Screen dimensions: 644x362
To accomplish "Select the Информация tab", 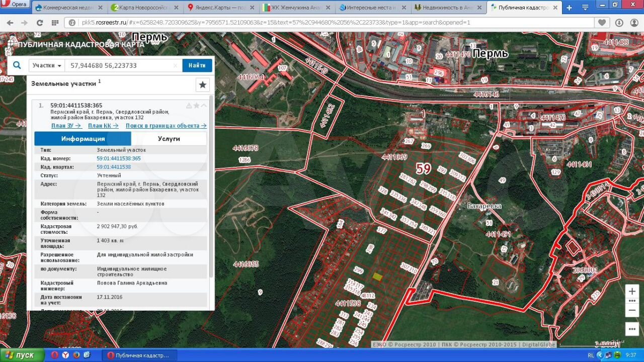I will coord(83,139).
